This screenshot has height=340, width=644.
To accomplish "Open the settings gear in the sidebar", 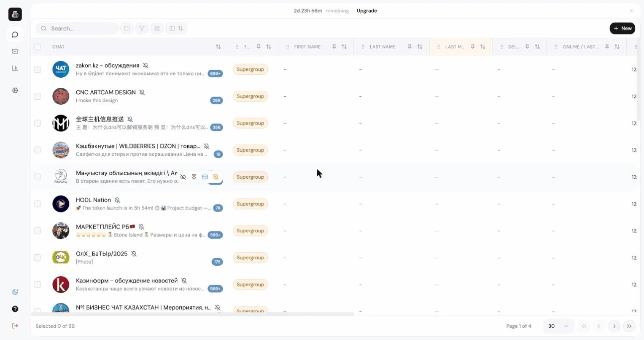I will [x=15, y=90].
